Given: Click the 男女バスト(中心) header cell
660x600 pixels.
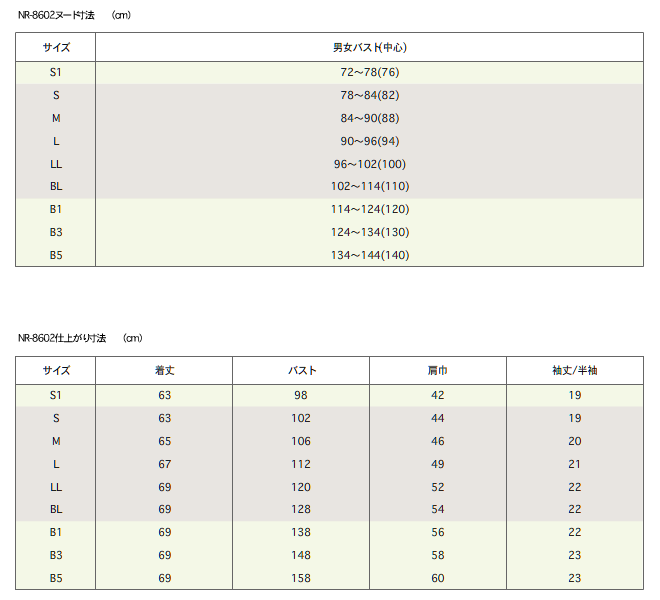Looking at the screenshot, I should click(370, 47).
